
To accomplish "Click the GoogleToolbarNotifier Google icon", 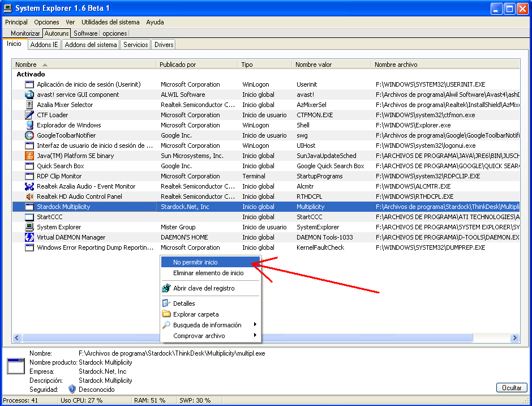I will point(29,135).
